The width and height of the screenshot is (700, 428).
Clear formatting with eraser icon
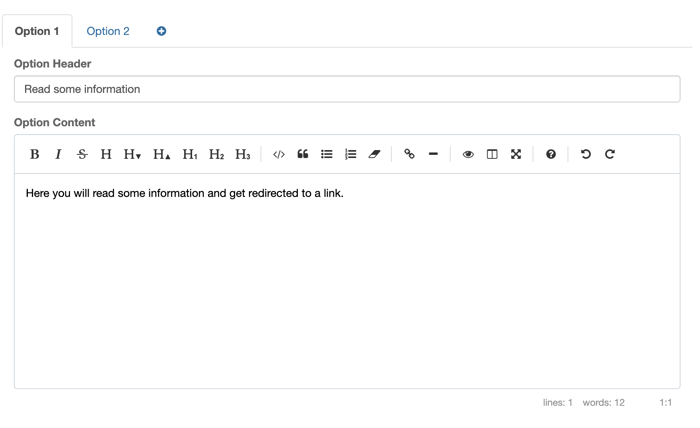(x=375, y=154)
